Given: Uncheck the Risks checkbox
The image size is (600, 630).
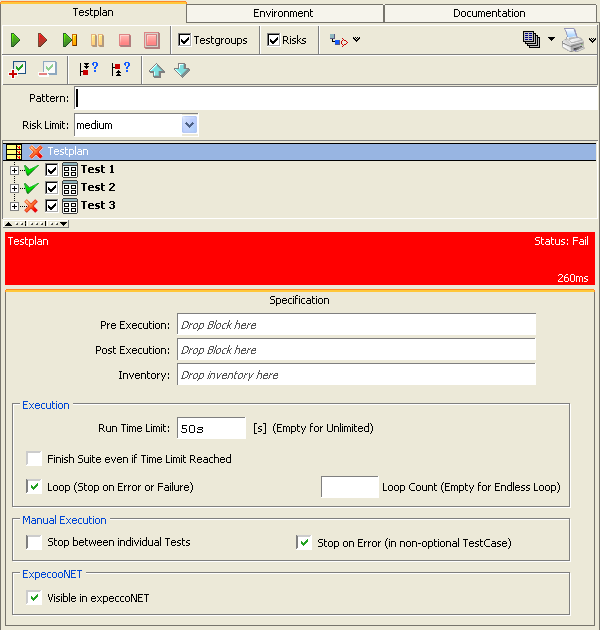Looking at the screenshot, I should tap(274, 40).
